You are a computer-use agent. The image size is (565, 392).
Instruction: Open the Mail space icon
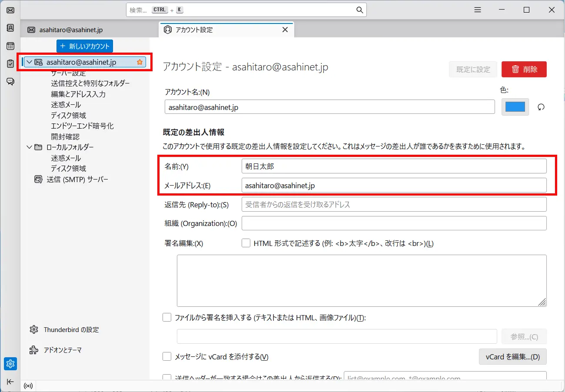tap(10, 10)
